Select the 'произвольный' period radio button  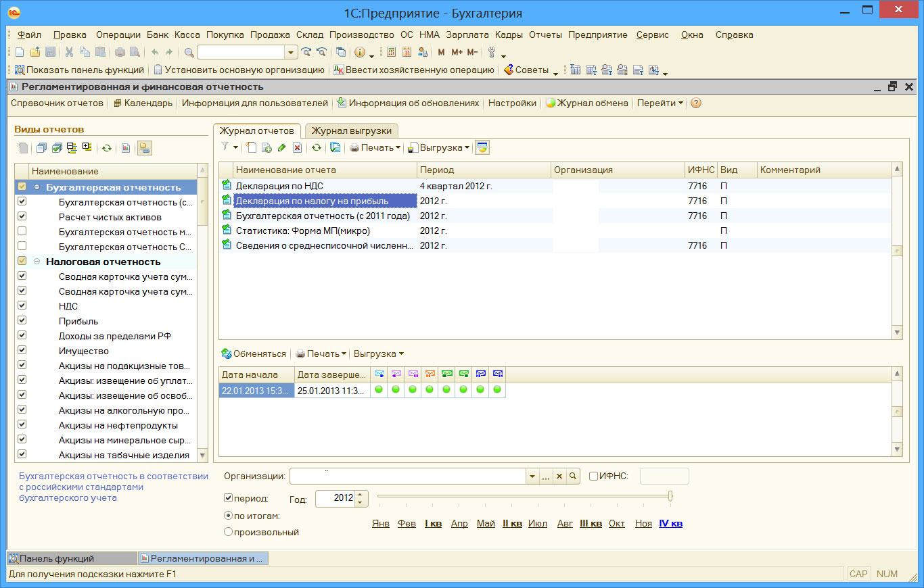(228, 532)
